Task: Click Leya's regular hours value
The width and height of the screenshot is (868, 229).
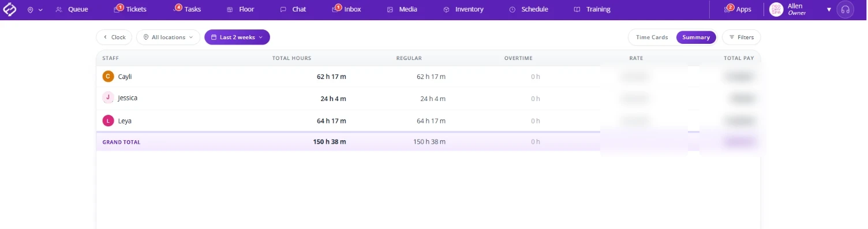Action: [431, 121]
